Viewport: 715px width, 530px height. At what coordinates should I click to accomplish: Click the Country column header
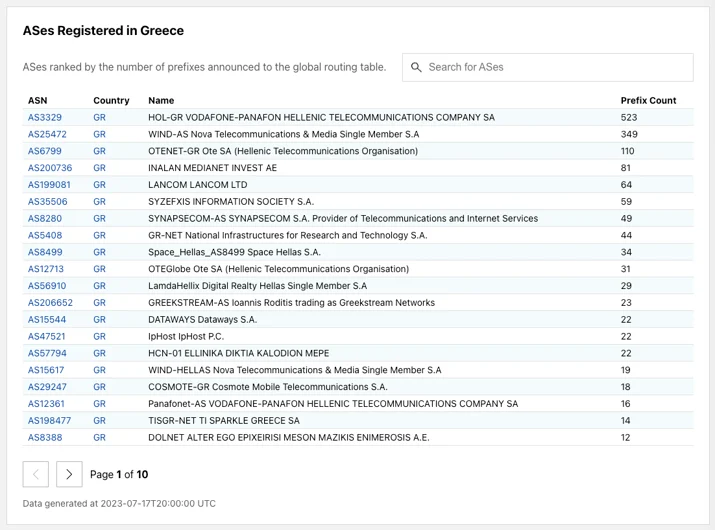111,101
